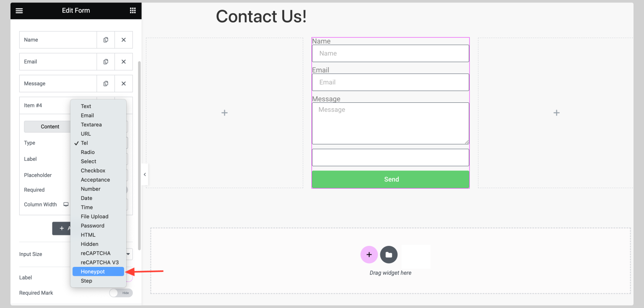Click the Message textarea on the canvas
The height and width of the screenshot is (308, 644).
click(x=390, y=123)
